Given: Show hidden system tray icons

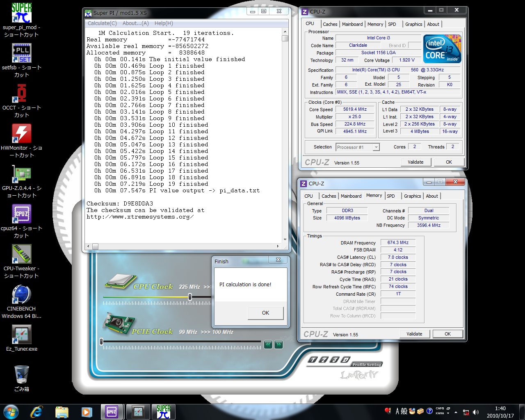Looking at the screenshot, I should click(455, 412).
